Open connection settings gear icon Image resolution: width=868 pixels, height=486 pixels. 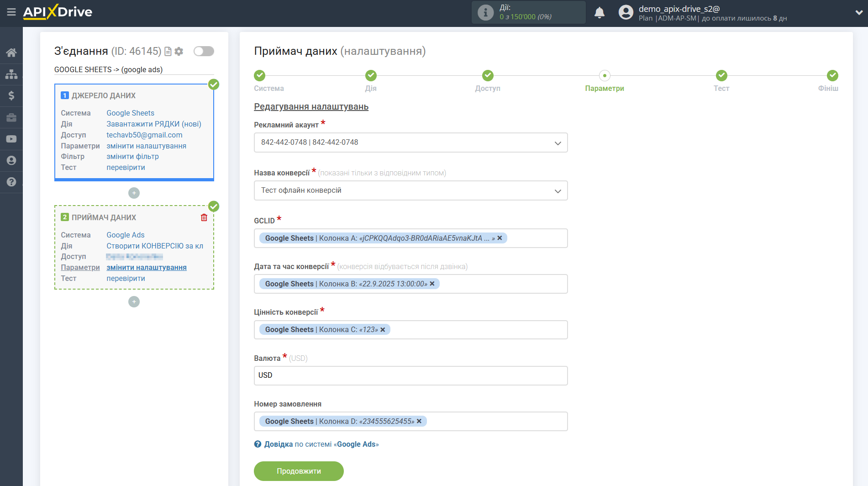[x=179, y=52]
